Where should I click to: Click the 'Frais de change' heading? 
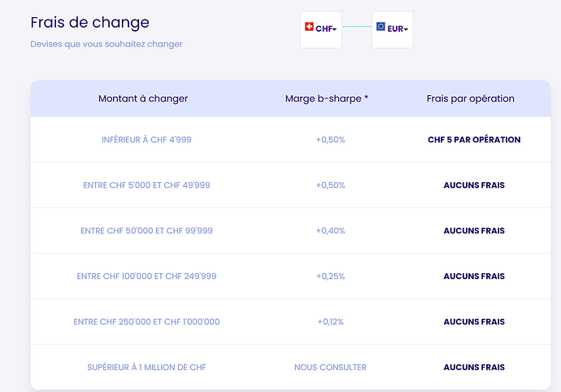pyautogui.click(x=89, y=22)
